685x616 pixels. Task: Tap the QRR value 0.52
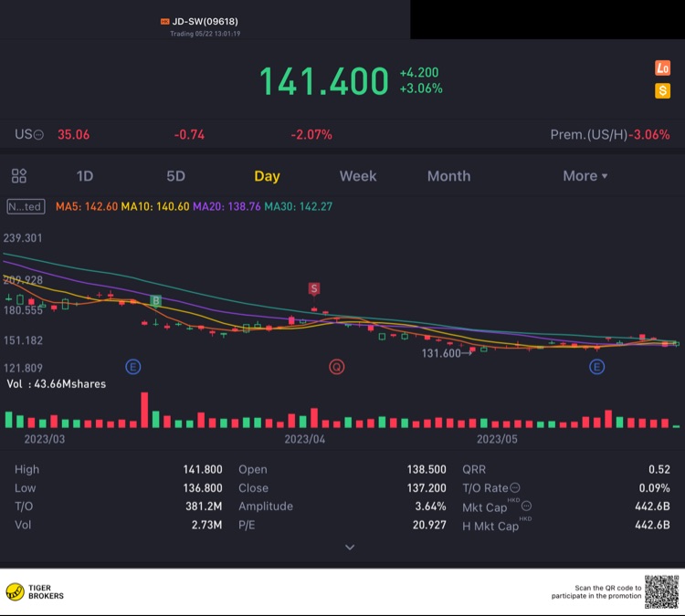click(659, 469)
